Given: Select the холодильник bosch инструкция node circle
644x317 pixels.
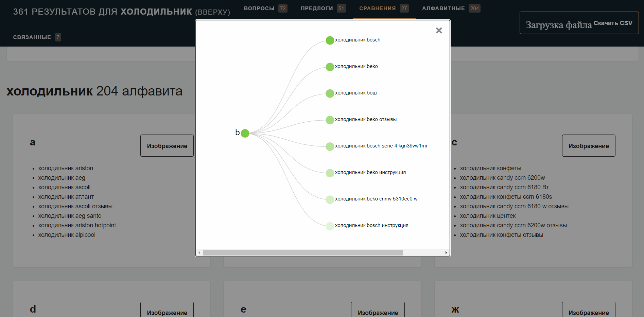Looking at the screenshot, I should pos(330,226).
